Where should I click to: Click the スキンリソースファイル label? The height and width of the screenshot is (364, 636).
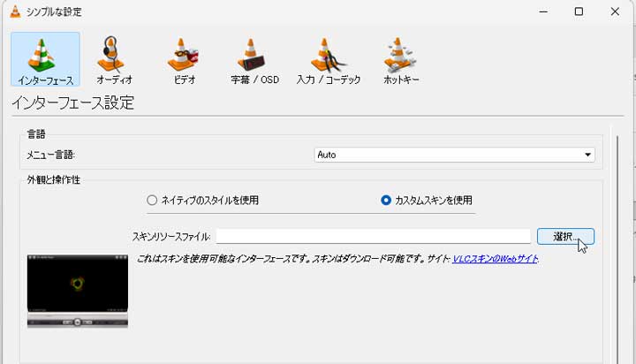point(171,237)
